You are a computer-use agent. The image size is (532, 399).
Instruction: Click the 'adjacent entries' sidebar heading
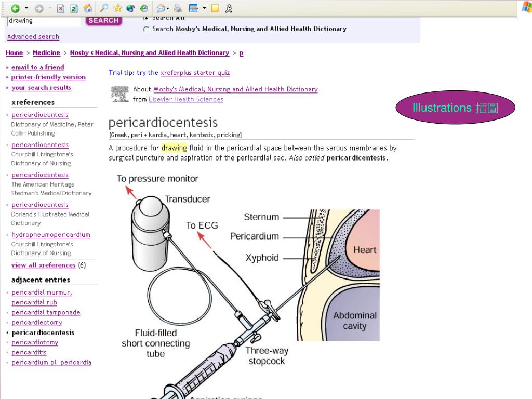41,280
